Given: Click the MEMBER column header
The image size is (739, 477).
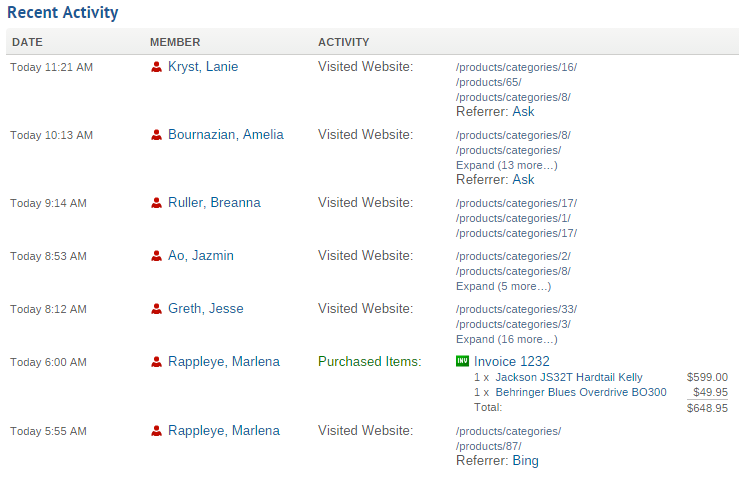Looking at the screenshot, I should tap(175, 42).
